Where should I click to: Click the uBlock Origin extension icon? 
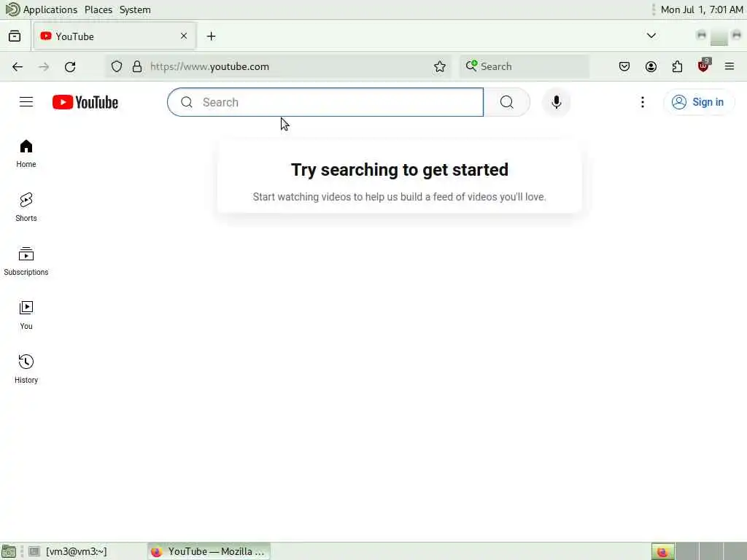click(704, 66)
